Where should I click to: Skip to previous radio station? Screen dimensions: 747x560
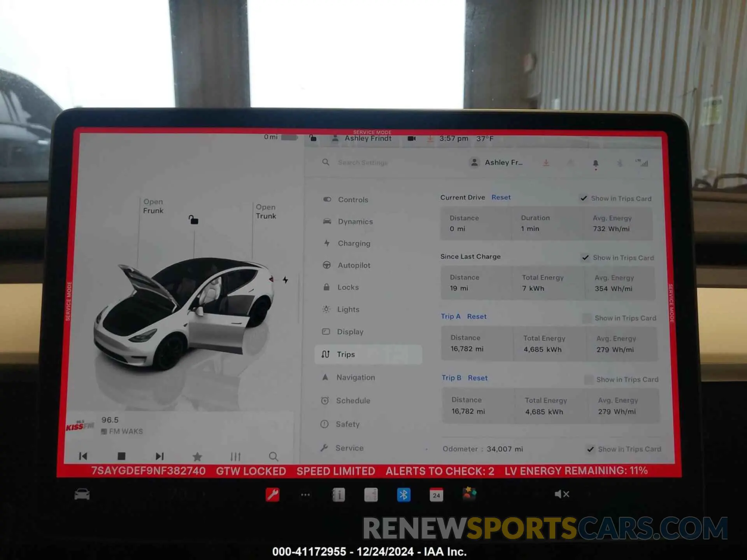point(83,456)
